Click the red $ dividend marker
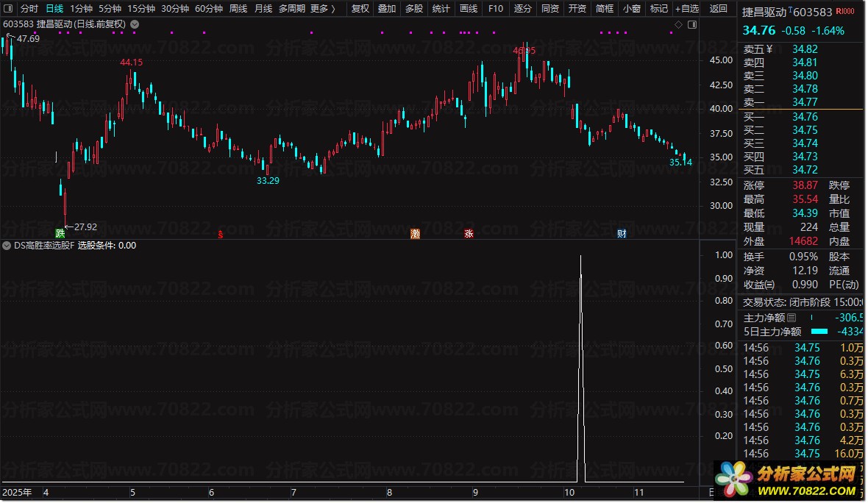Screen dimensions: 868x503 [221, 234]
